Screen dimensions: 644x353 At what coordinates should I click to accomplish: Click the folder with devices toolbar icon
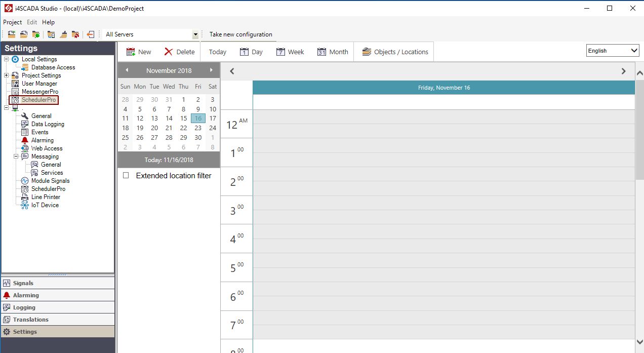51,34
